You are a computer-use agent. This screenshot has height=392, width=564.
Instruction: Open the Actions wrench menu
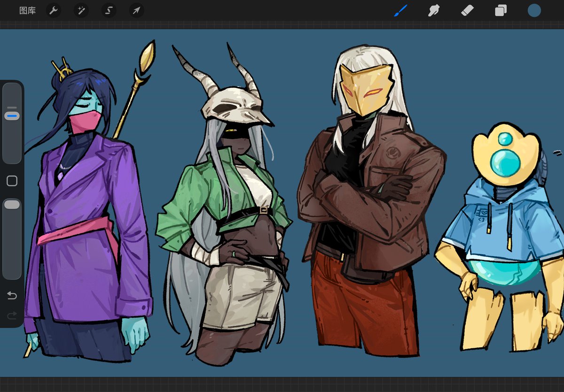[x=54, y=10]
